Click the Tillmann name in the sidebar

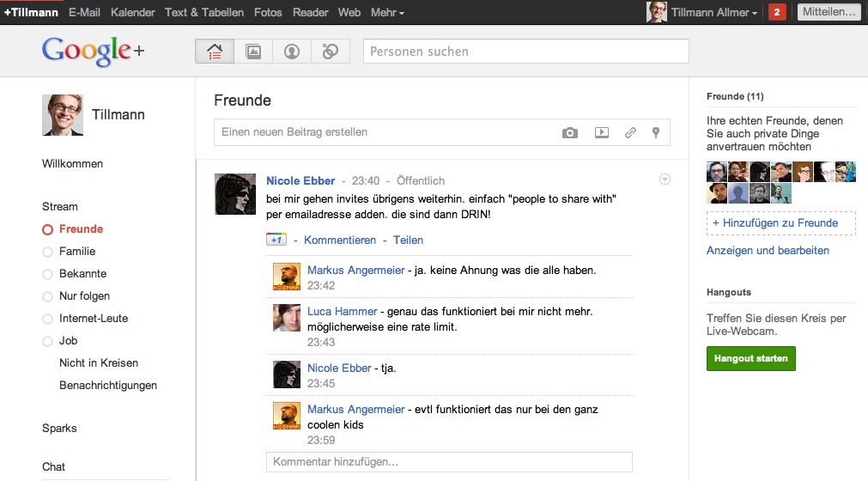click(x=118, y=114)
